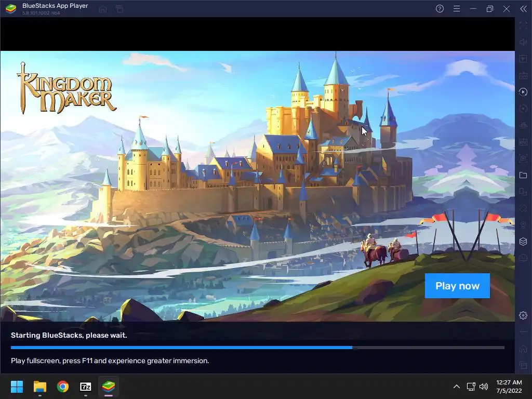The width and height of the screenshot is (532, 399).
Task: Open File Explorer from taskbar
Action: click(39, 387)
